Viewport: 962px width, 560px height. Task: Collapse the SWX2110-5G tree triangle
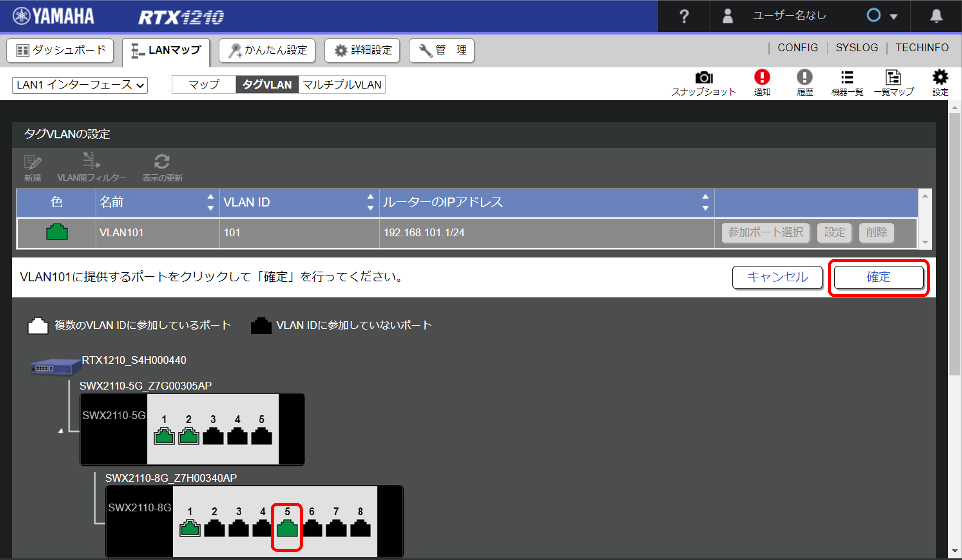61,431
